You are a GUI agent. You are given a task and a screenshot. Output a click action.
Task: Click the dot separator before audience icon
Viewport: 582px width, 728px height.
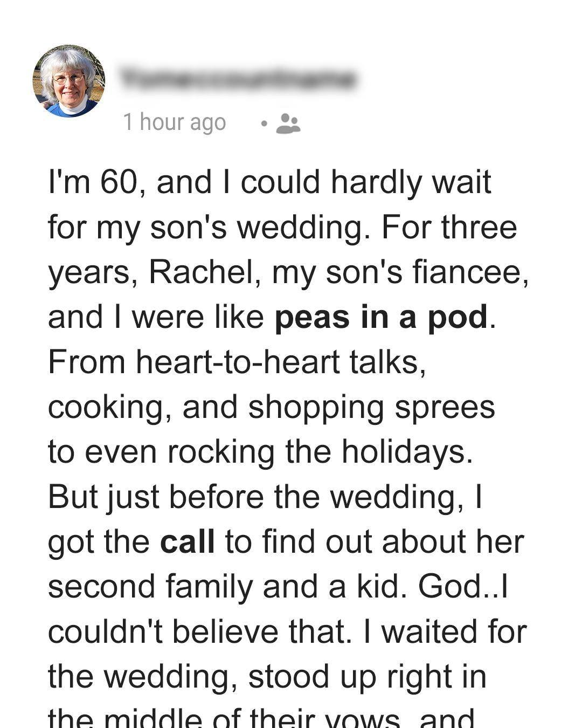click(264, 123)
